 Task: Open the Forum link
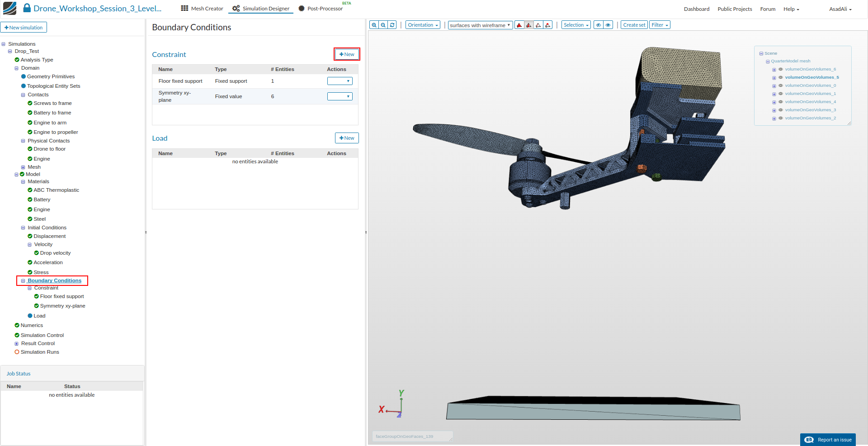coord(768,9)
